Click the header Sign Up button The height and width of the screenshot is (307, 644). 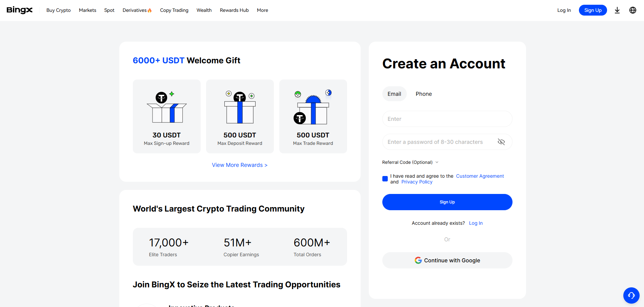(x=593, y=10)
